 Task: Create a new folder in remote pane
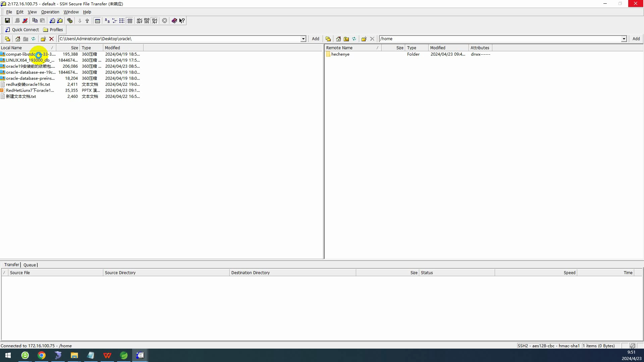tap(364, 39)
